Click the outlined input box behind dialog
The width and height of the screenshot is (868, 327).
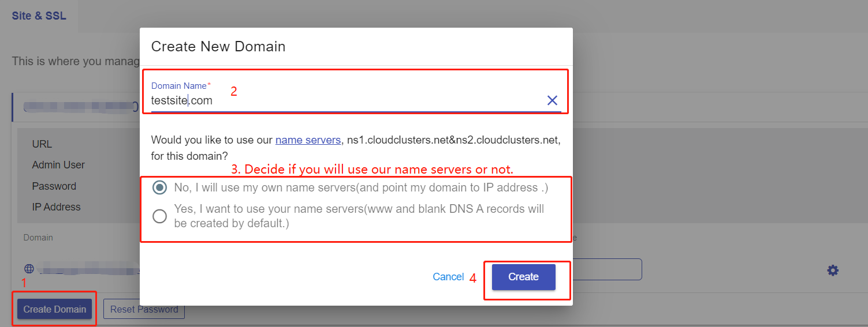606,269
